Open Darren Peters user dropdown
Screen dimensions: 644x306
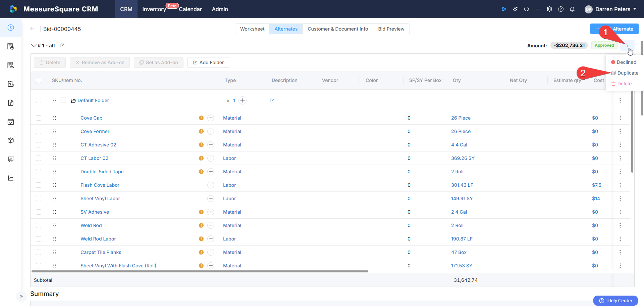tap(610, 9)
